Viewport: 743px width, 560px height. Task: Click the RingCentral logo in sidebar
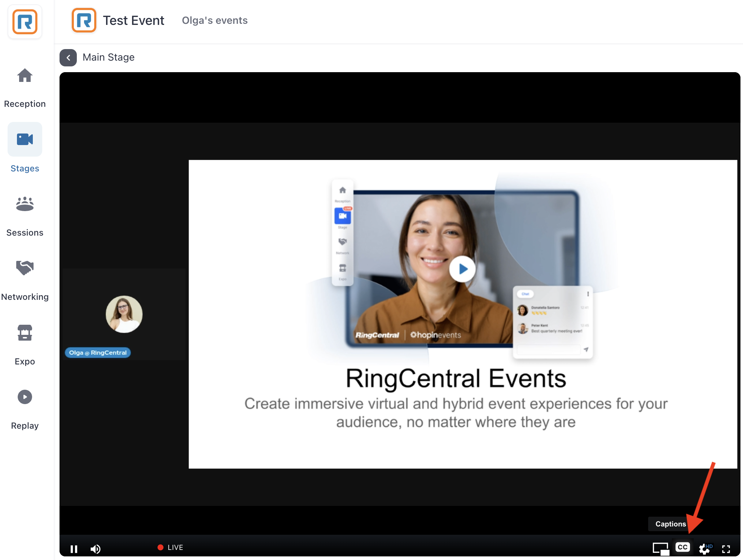pyautogui.click(x=25, y=22)
